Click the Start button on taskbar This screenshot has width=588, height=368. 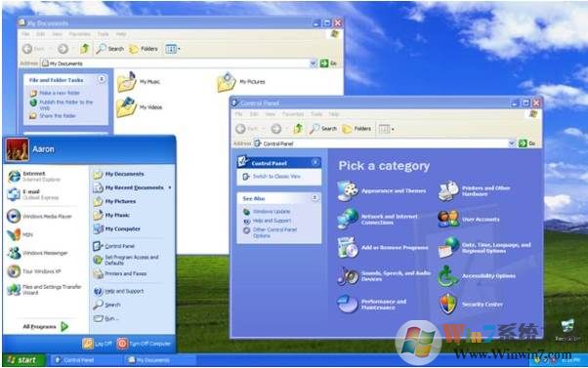[23, 360]
